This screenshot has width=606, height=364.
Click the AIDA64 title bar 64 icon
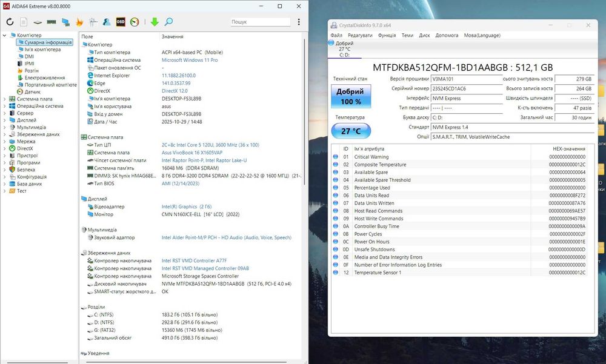click(6, 6)
